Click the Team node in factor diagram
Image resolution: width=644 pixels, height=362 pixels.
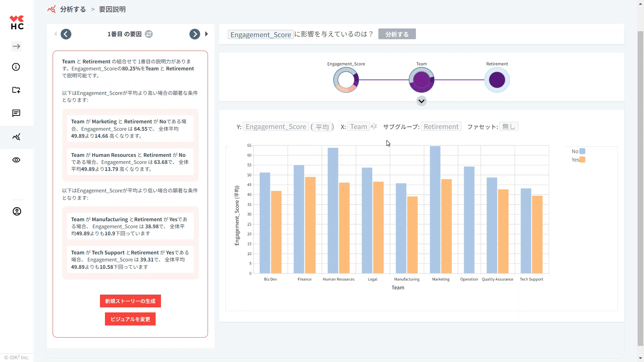point(421,80)
